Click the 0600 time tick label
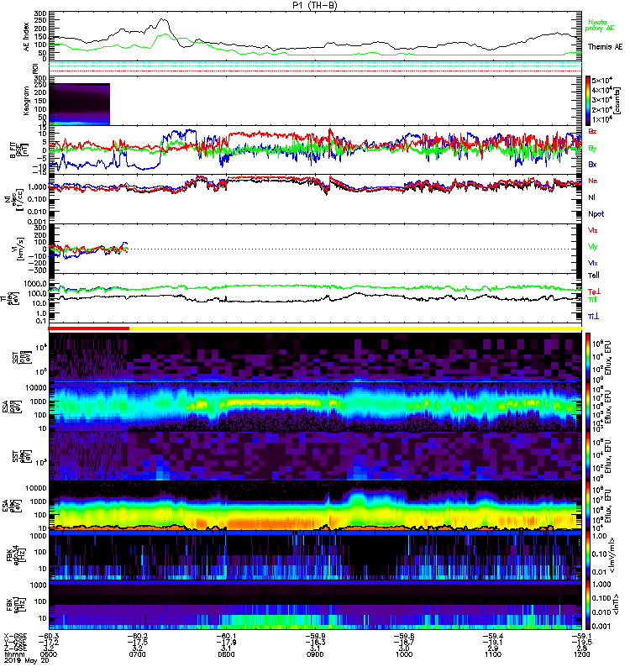630x672 pixels. click(49, 654)
